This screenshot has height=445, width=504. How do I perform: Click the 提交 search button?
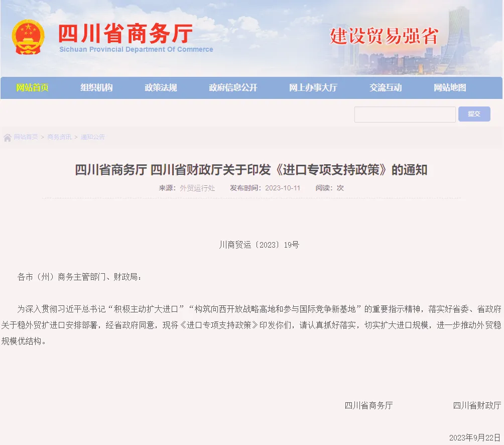click(x=474, y=114)
